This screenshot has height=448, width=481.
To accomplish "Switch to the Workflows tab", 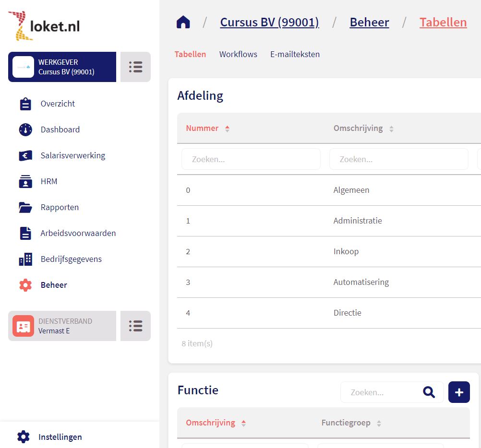I will coord(238,54).
